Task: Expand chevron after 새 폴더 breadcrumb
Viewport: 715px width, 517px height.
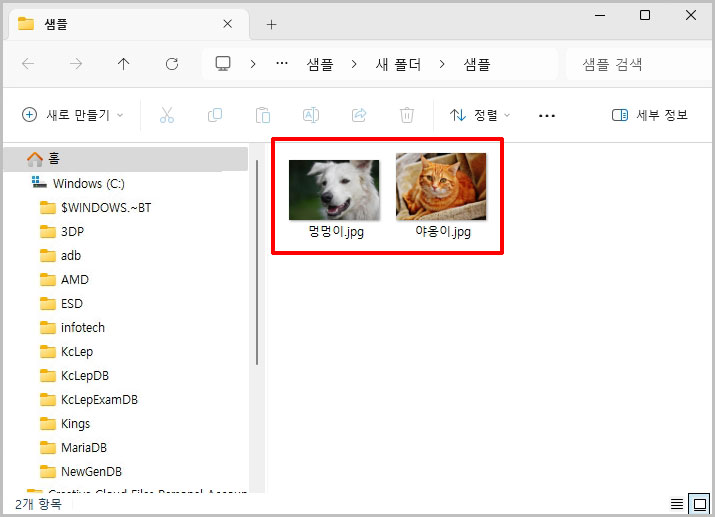Action: coord(442,64)
